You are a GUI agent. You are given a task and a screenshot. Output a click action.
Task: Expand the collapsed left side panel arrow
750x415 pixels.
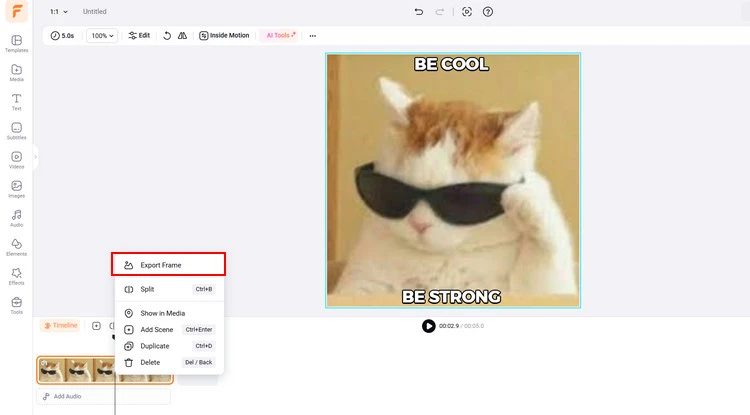click(35, 157)
